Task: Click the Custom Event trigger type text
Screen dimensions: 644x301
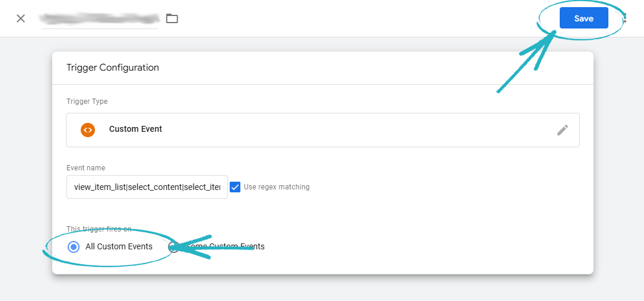Action: point(135,129)
